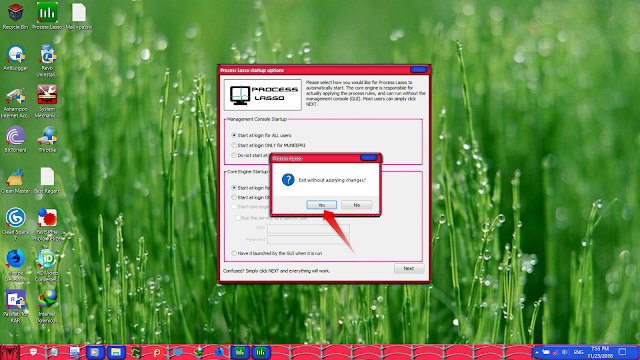Screen dimensions: 640x360
Task: Click the volume icon in system tray
Action: coord(565,352)
